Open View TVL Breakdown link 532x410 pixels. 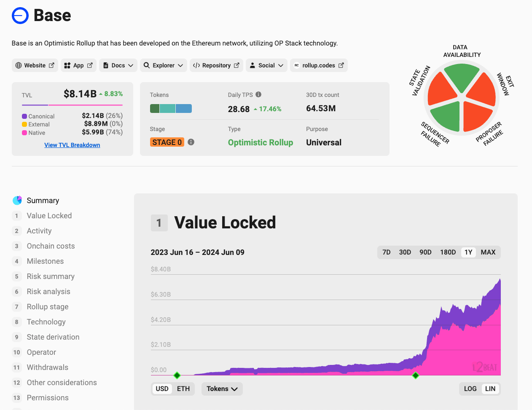(x=72, y=145)
